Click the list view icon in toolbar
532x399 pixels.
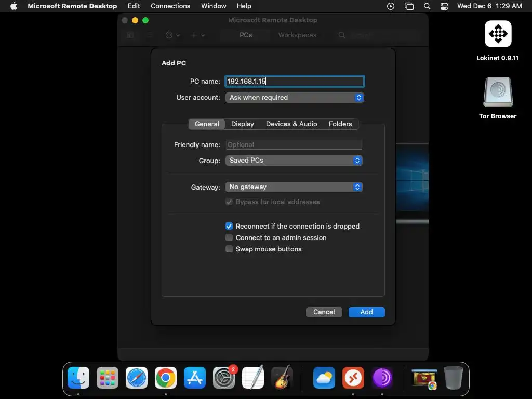click(150, 35)
